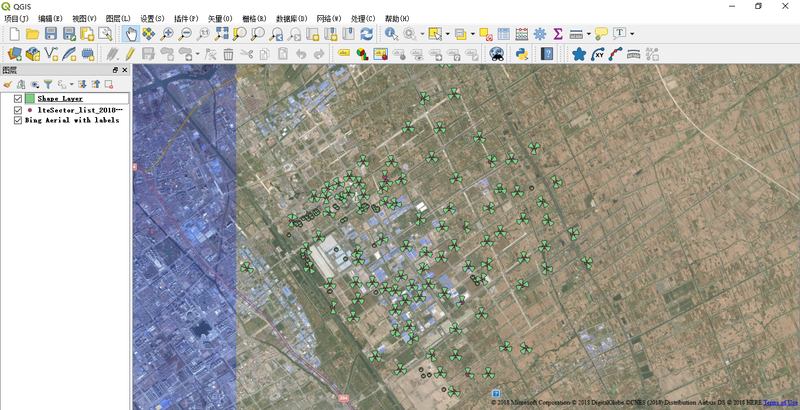
Task: Open layer labeling options abc icon
Action: 344,53
